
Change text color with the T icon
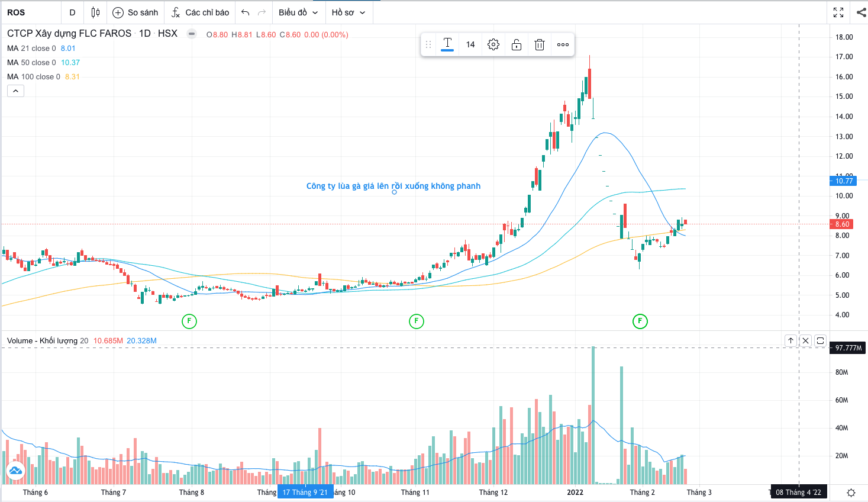pos(447,44)
